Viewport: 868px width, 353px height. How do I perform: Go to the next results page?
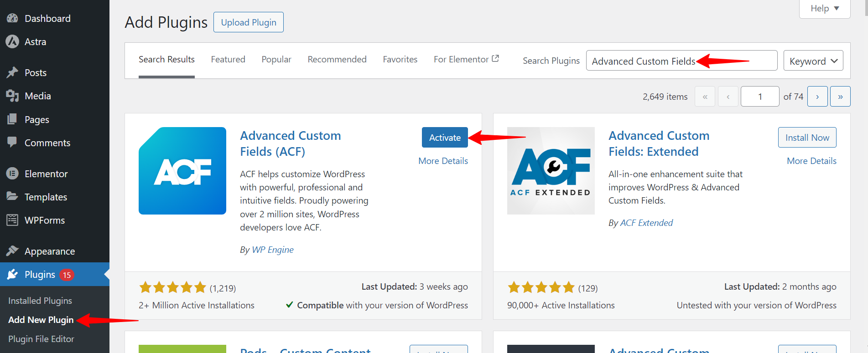point(817,97)
